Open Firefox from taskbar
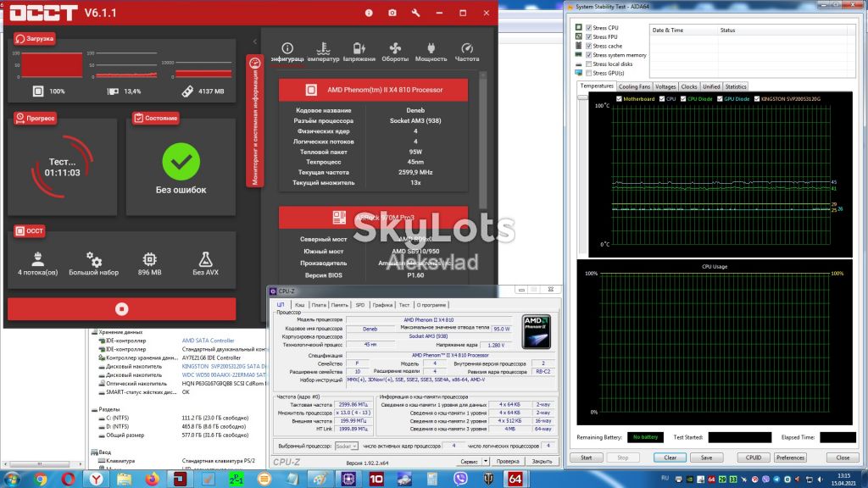The image size is (868, 488). (152, 479)
